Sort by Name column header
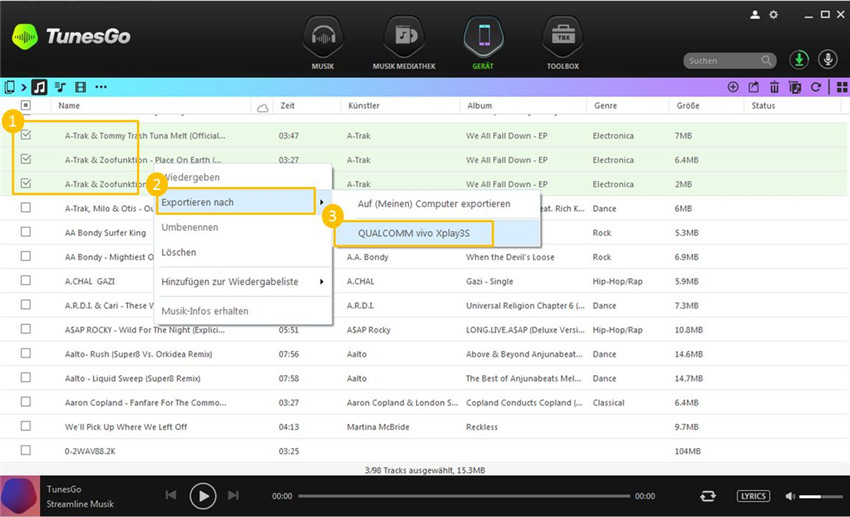 [x=69, y=106]
